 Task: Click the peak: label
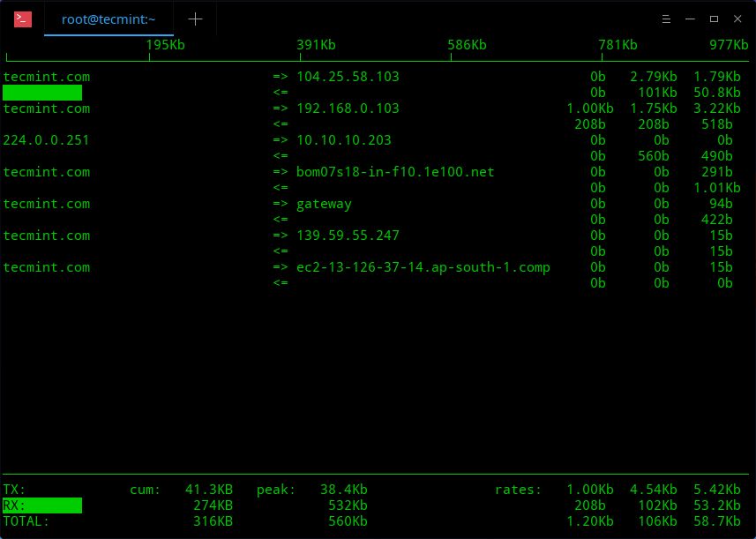[276, 490]
